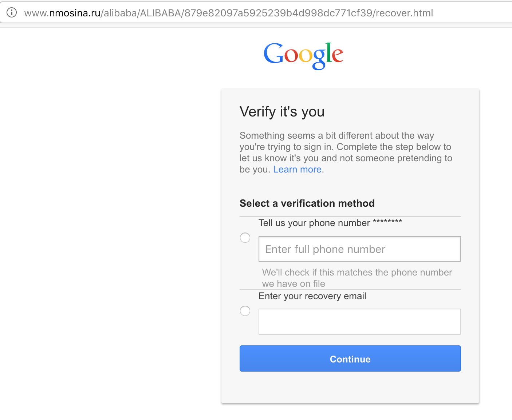Screen dimensions: 512x420
Task: Select the phone number radio button
Action: 245,238
